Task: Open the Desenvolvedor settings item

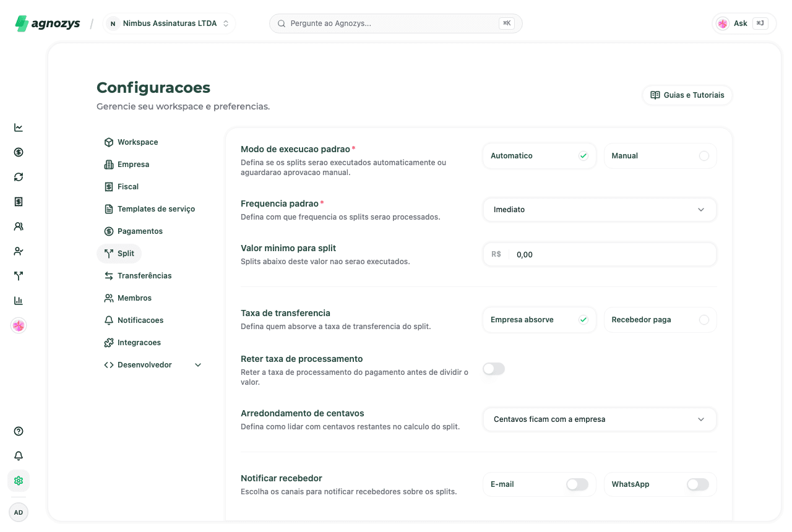Action: pos(153,365)
